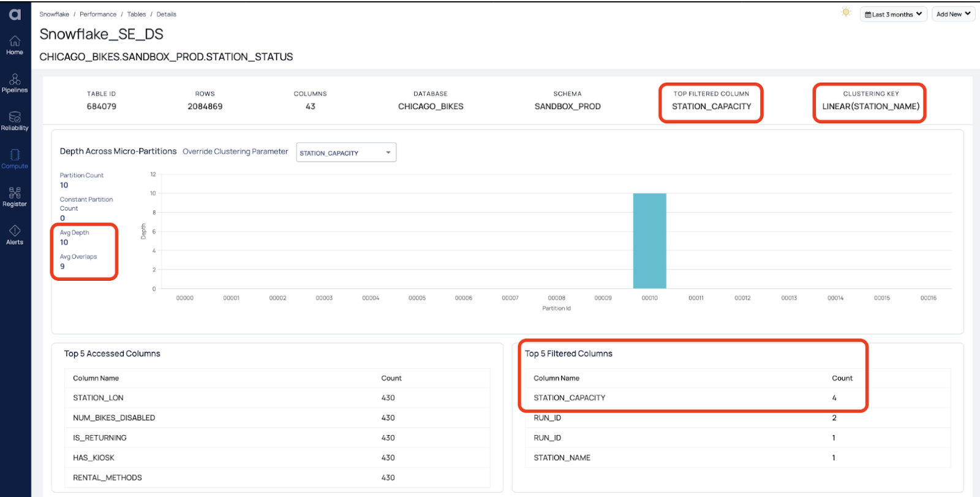Expand the STATION_CAPACITY clustering parameter dropdown
980x497 pixels.
click(346, 153)
